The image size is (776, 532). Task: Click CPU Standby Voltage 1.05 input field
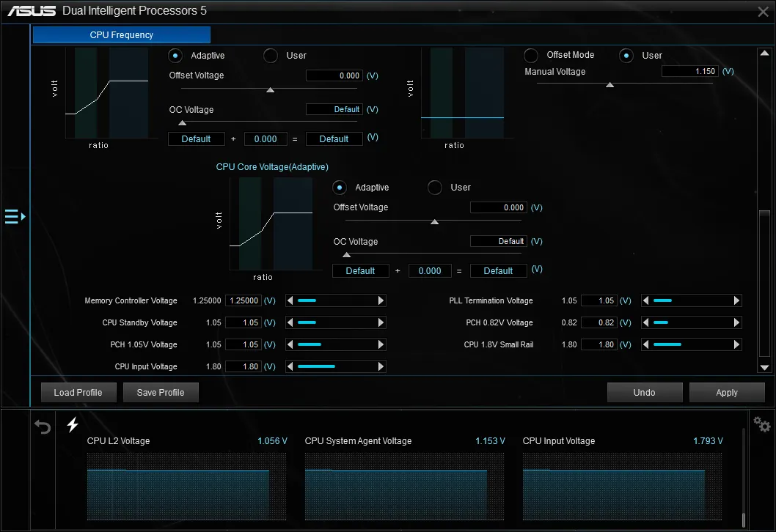pos(243,322)
